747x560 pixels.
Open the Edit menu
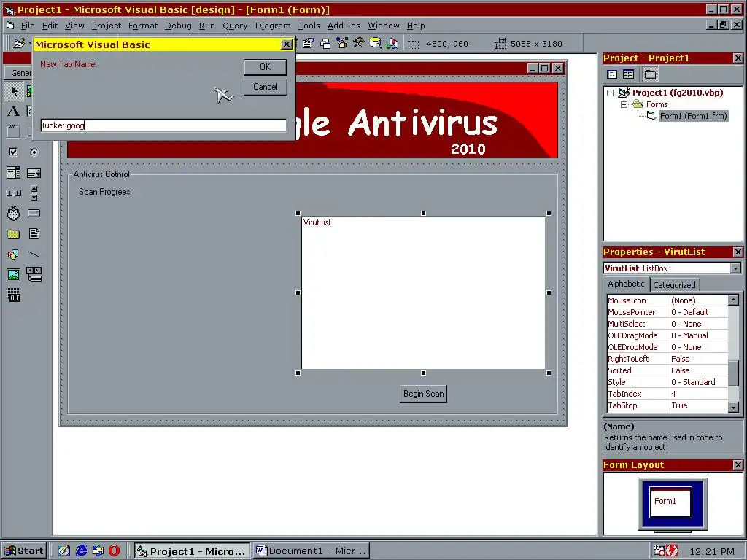click(x=50, y=26)
